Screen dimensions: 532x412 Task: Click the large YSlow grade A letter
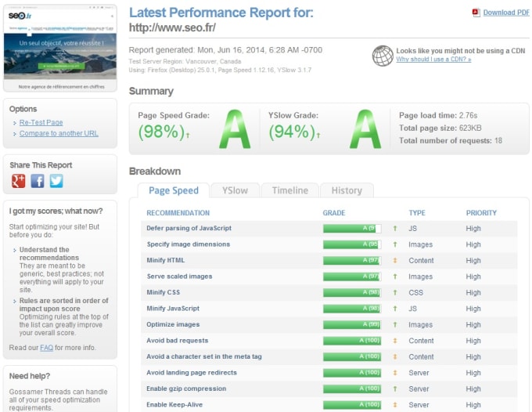(365, 129)
